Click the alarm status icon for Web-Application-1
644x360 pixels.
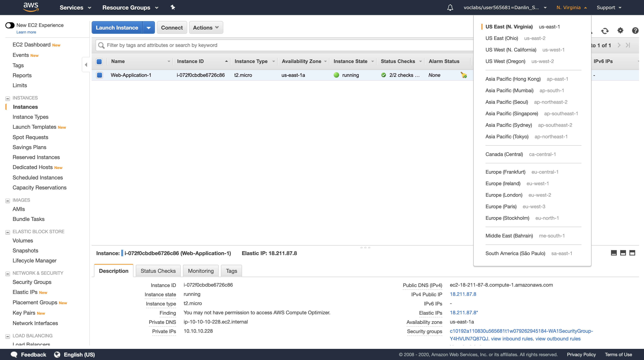464,75
